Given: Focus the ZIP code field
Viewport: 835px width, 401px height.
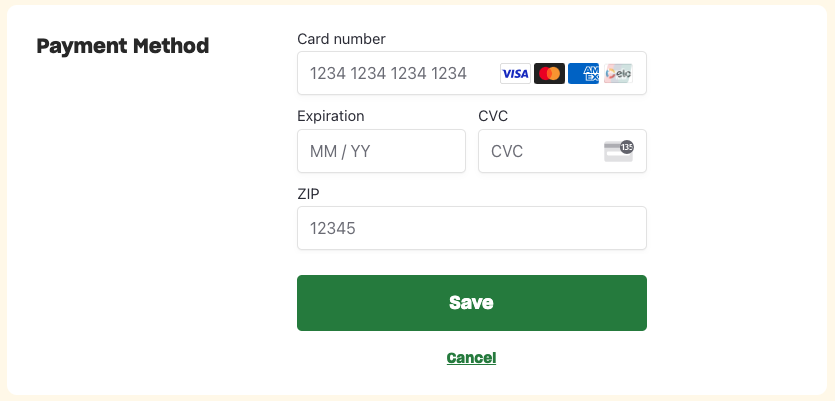Looking at the screenshot, I should (x=471, y=228).
